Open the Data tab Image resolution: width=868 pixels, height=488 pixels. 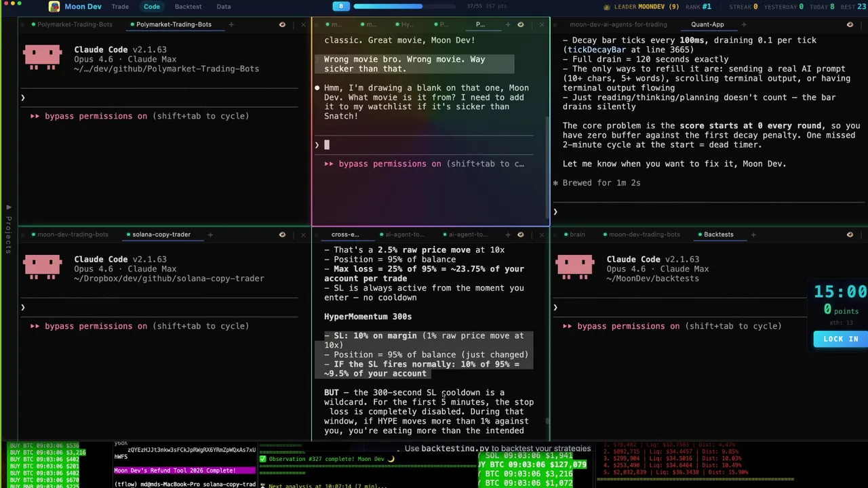[223, 7]
